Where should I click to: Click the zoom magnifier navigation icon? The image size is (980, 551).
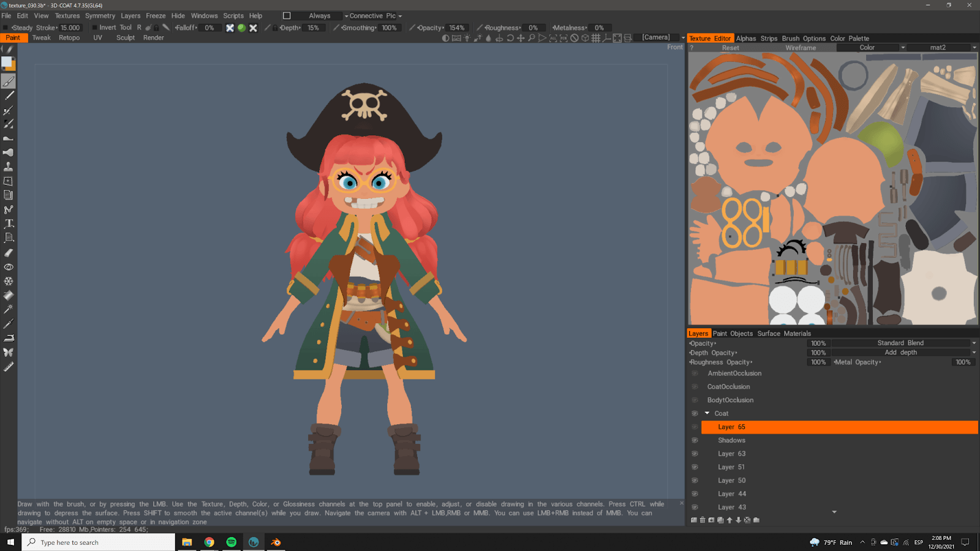point(531,38)
